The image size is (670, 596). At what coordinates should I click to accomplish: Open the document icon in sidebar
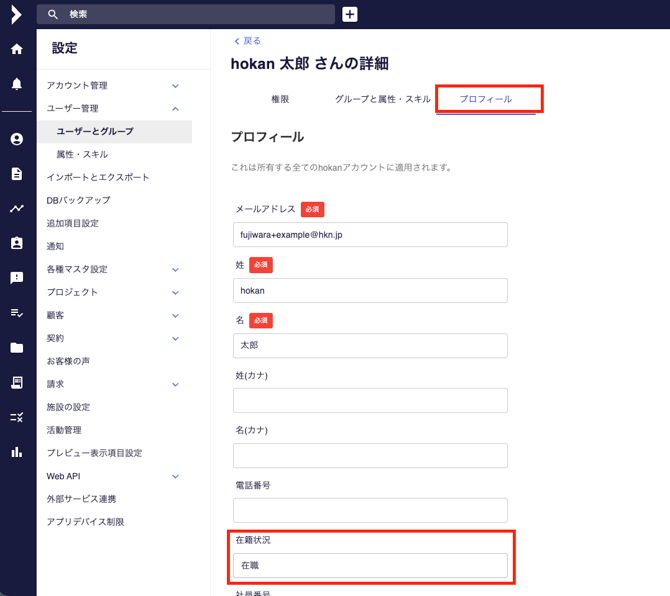[x=16, y=174]
